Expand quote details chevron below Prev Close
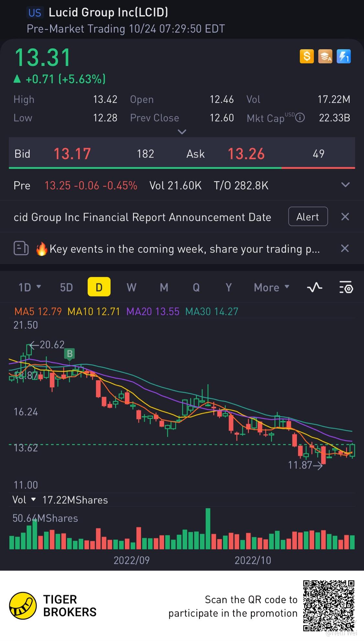 pos(182,132)
